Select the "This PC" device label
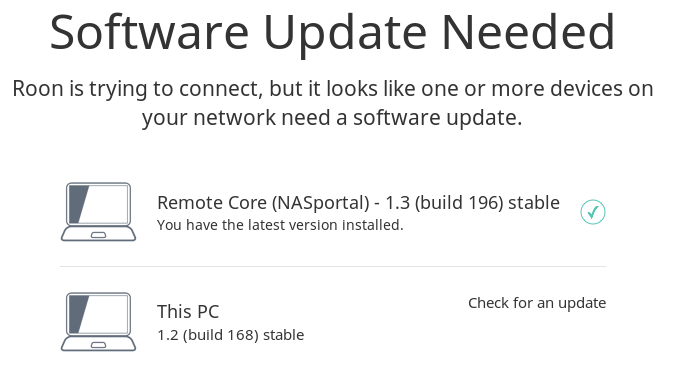Viewport: 673px width, 377px height. (188, 312)
